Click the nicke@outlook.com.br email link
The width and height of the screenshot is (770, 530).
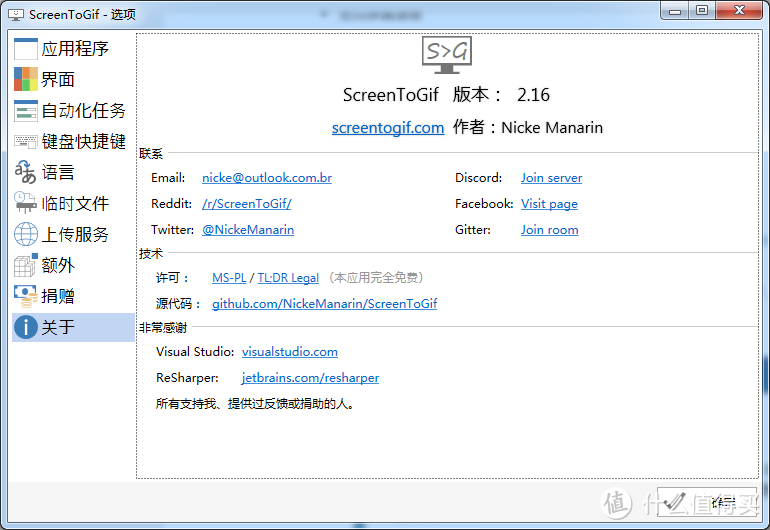[x=267, y=178]
